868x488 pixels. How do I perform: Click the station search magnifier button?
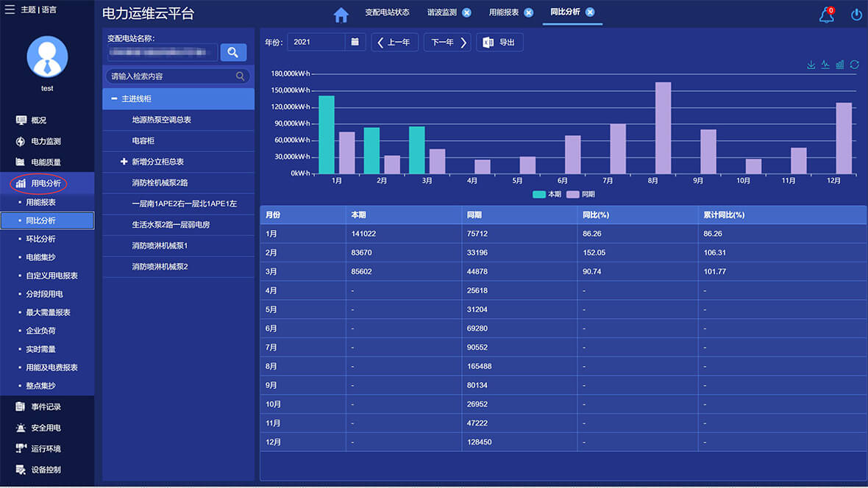233,52
